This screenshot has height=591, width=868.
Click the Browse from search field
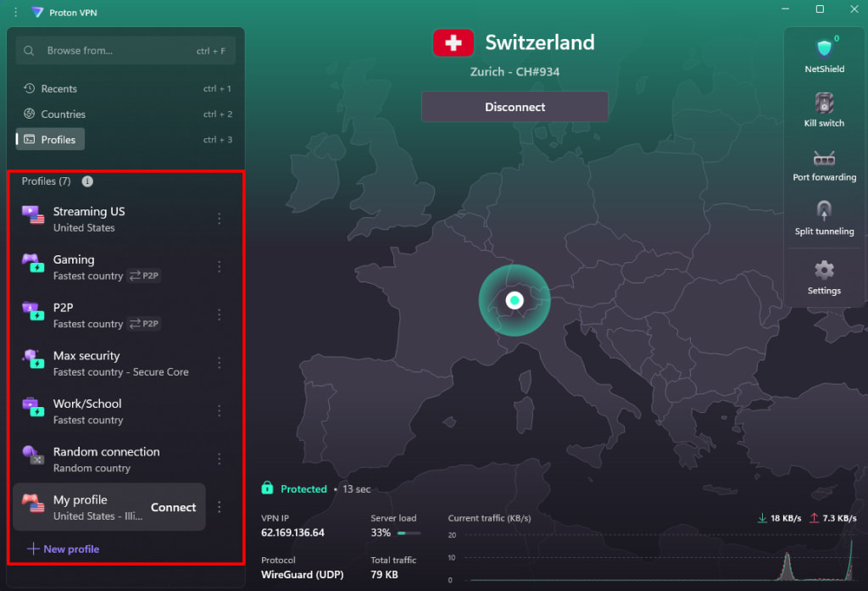pyautogui.click(x=125, y=50)
